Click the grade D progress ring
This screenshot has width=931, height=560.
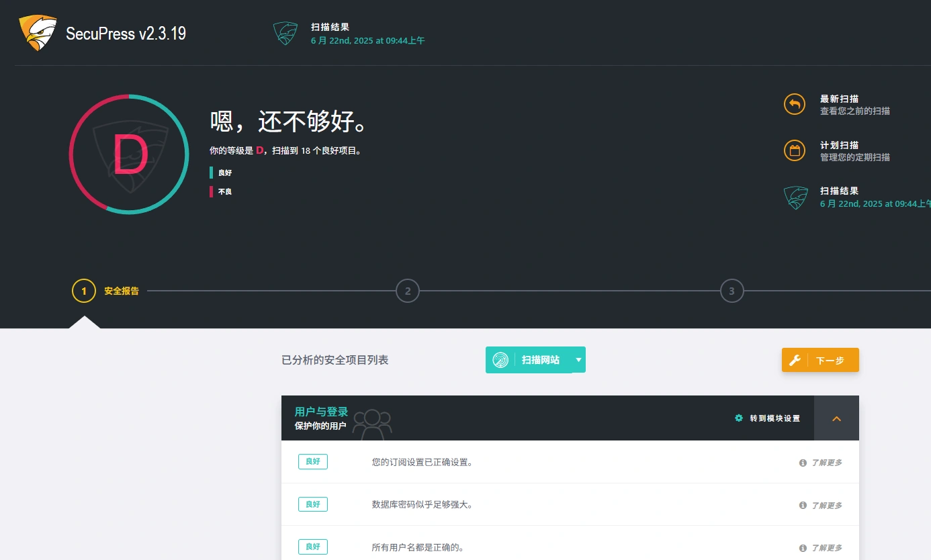coord(129,154)
